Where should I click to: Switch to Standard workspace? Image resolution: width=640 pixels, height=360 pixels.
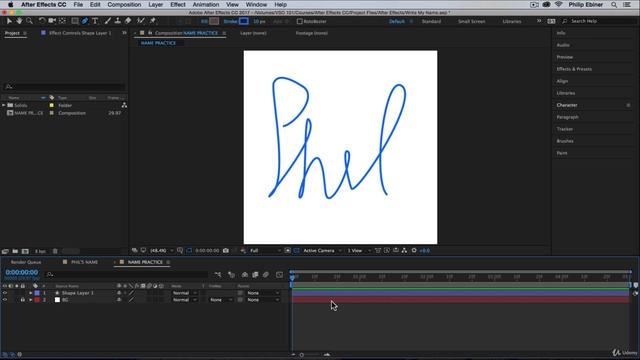[x=431, y=21]
